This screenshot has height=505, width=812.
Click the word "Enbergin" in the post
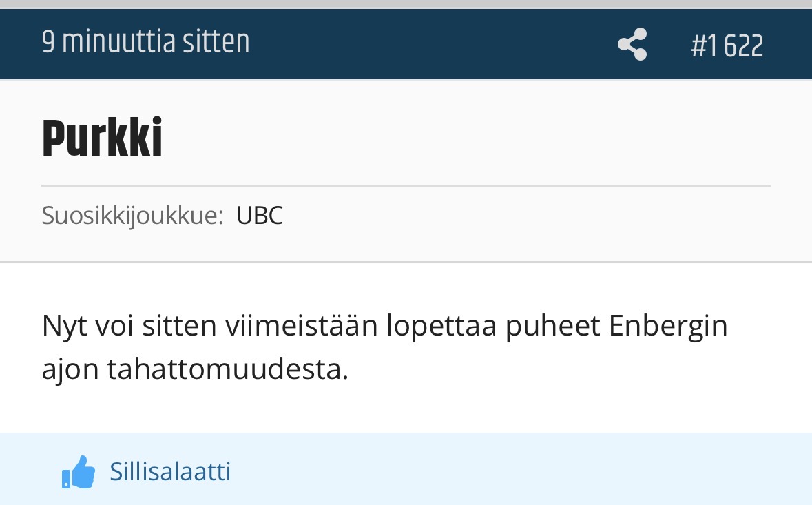pyautogui.click(x=668, y=326)
